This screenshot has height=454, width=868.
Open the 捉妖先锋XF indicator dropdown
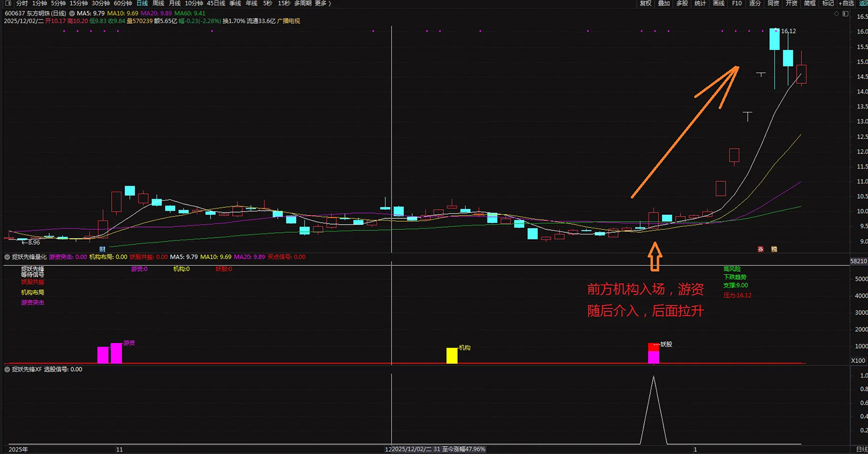[8, 369]
